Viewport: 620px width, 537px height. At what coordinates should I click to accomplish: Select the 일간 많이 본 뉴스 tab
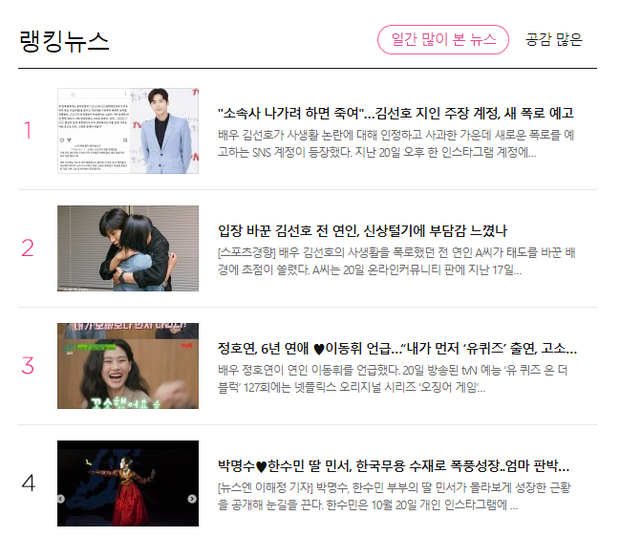pyautogui.click(x=443, y=40)
